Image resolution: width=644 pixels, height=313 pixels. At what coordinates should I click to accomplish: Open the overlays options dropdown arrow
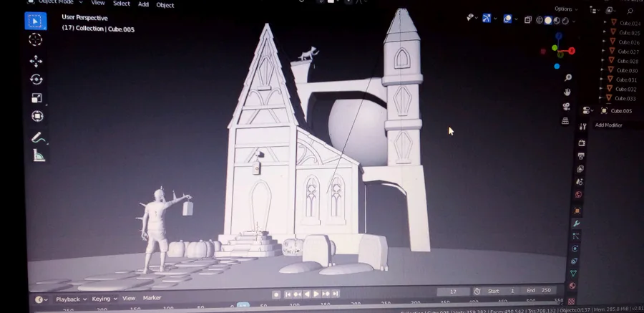516,19
